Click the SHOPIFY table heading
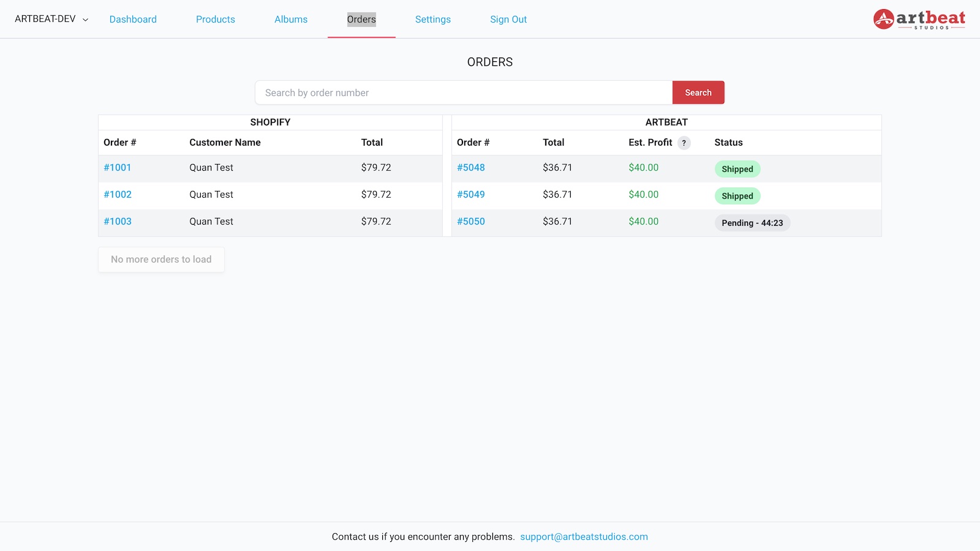This screenshot has height=551, width=980. click(x=270, y=122)
